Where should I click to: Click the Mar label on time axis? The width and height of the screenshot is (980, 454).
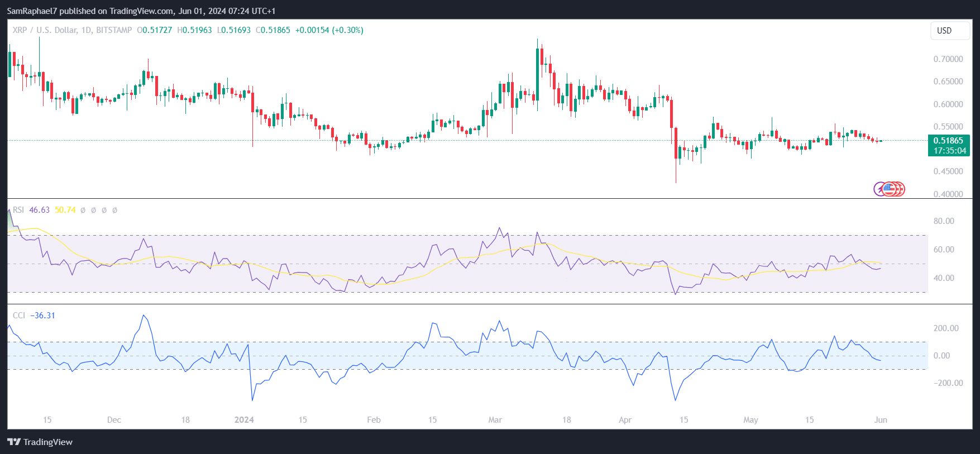[495, 420]
